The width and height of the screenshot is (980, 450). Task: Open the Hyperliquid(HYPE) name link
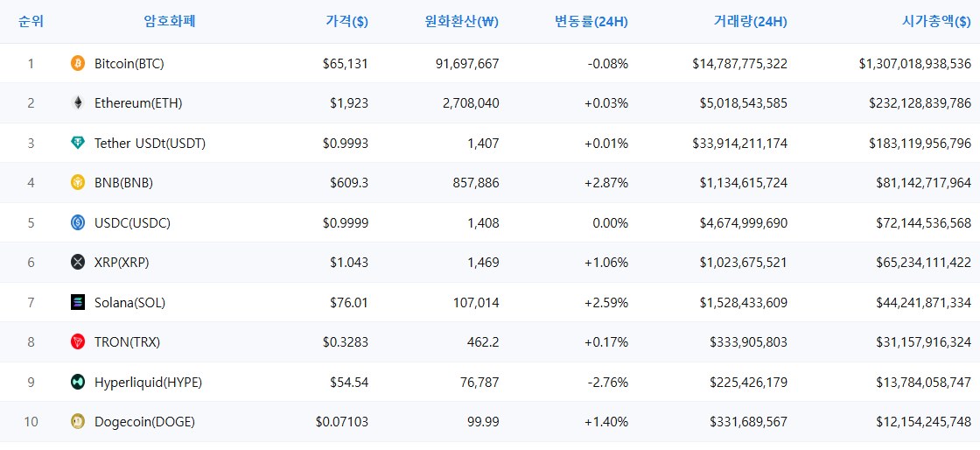pos(148,382)
